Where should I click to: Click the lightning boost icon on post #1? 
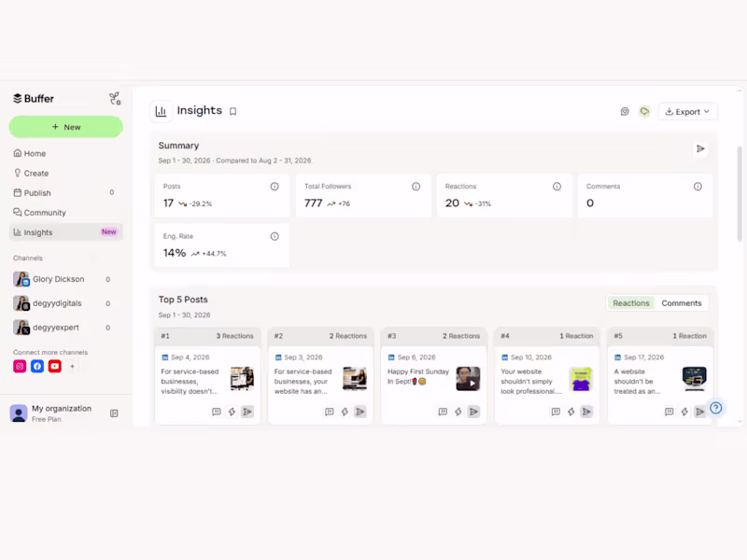232,412
